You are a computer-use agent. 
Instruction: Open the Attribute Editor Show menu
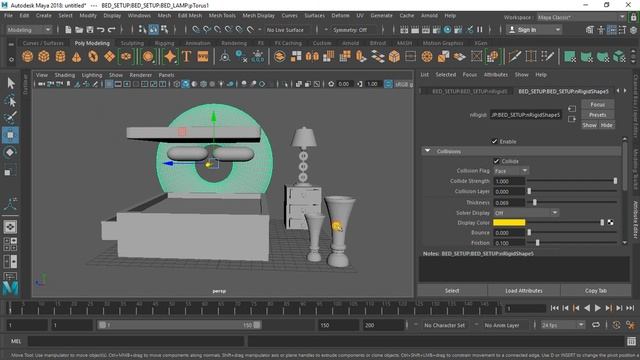pyautogui.click(x=521, y=75)
